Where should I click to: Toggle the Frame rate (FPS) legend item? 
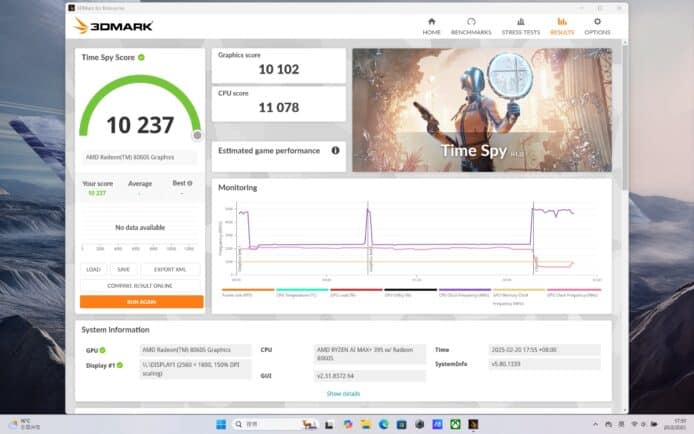pos(245,293)
